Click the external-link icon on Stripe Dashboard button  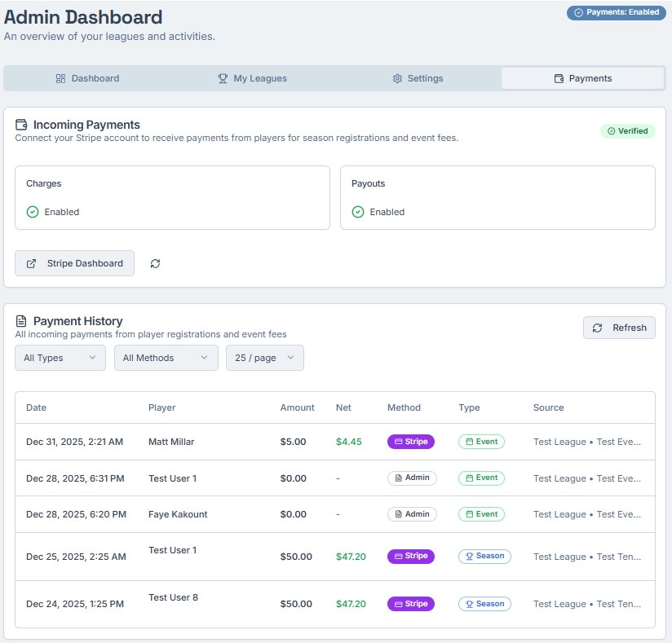point(31,263)
